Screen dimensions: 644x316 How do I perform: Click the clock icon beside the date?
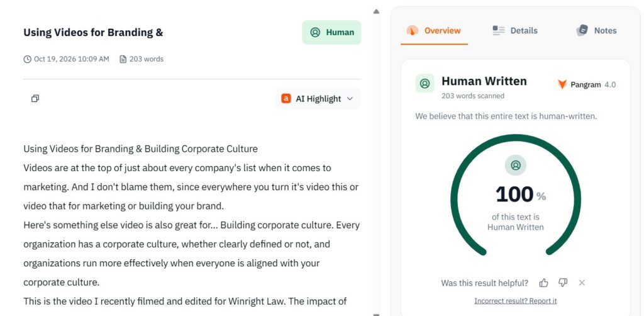(28, 59)
